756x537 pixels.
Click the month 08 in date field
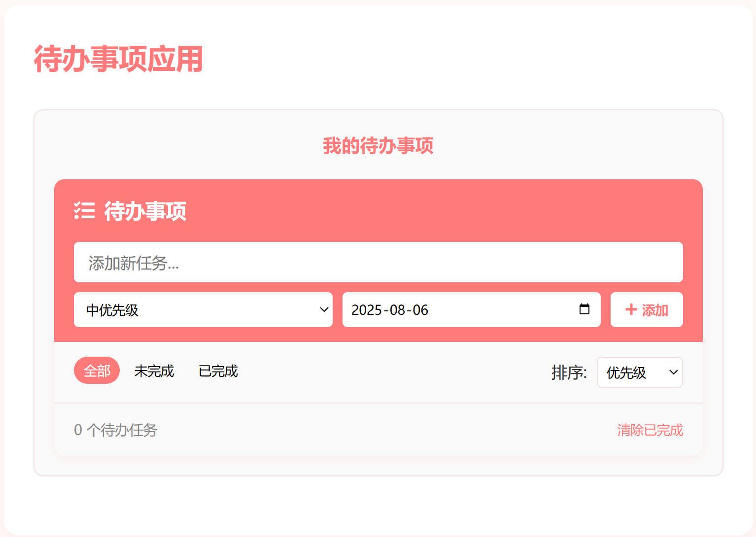(x=397, y=310)
